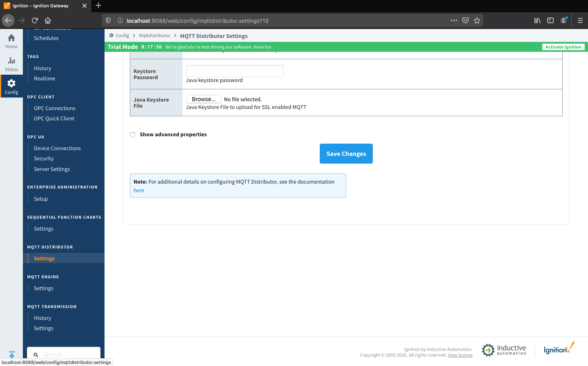The width and height of the screenshot is (588, 366).
Task: Click the Mqttdistributor breadcrumb link
Action: pos(154,35)
